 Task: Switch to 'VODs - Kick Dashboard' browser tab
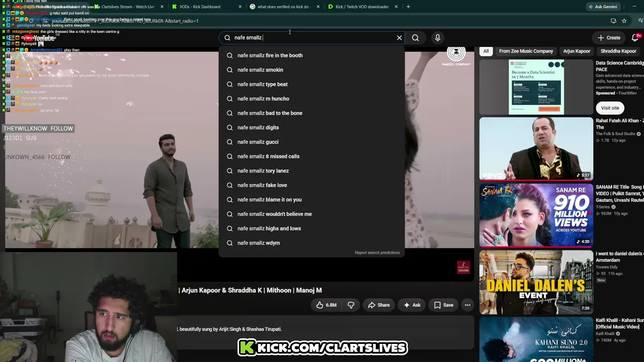200,7
